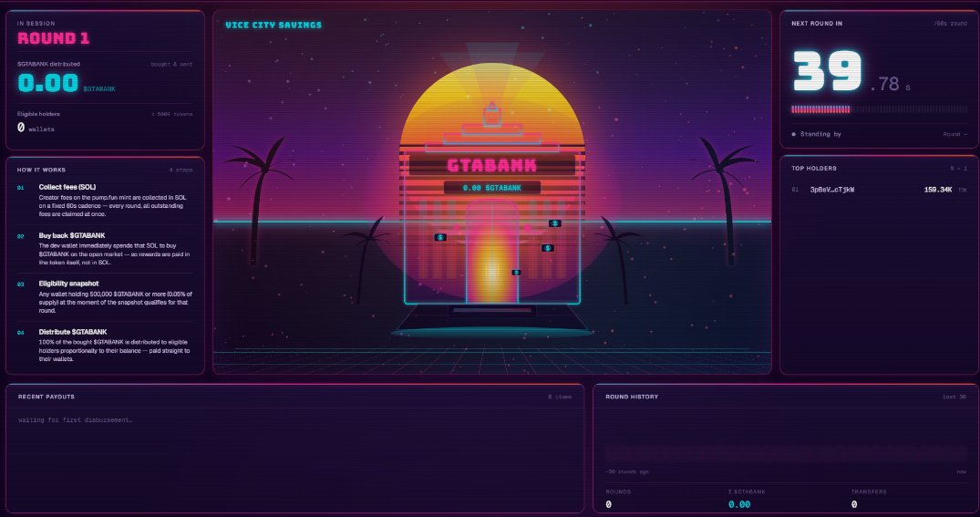Click the Standing by status
Image resolution: width=980 pixels, height=517 pixels.
(820, 134)
